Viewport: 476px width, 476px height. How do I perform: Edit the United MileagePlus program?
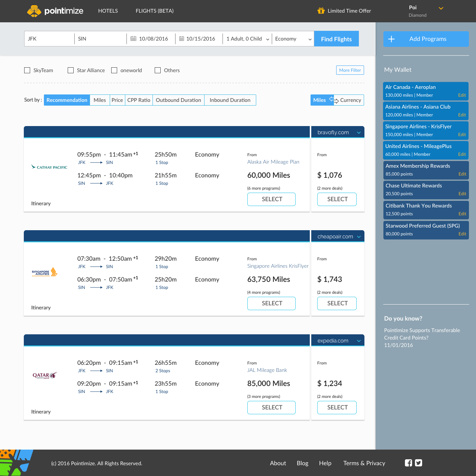tap(462, 154)
